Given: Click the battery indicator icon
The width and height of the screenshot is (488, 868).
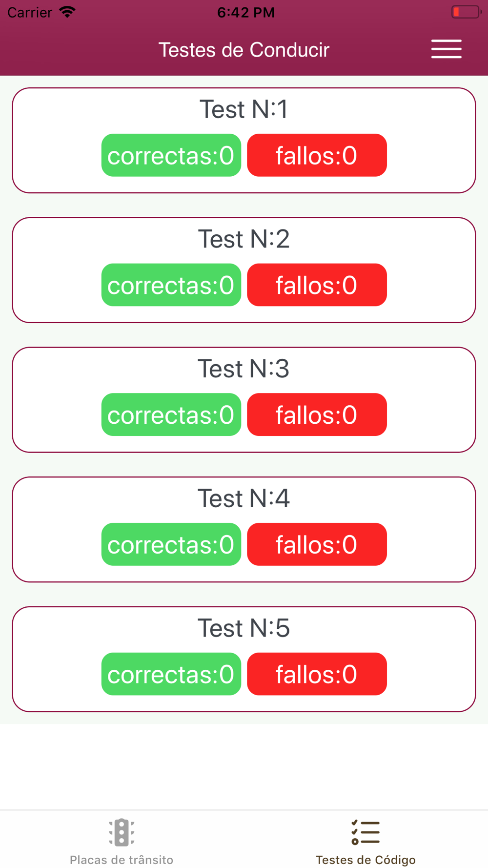Looking at the screenshot, I should pos(466,12).
